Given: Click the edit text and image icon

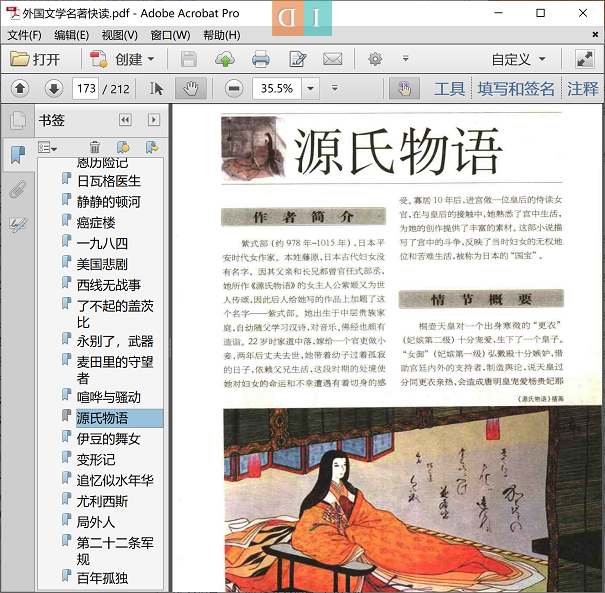Looking at the screenshot, I should [298, 59].
